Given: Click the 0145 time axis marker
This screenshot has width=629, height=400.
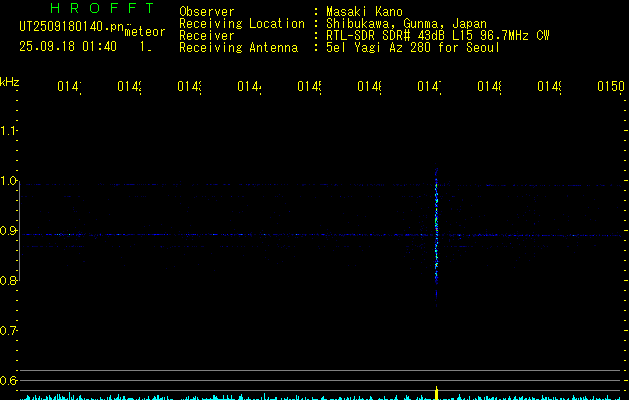Looking at the screenshot, I should click(x=309, y=86).
